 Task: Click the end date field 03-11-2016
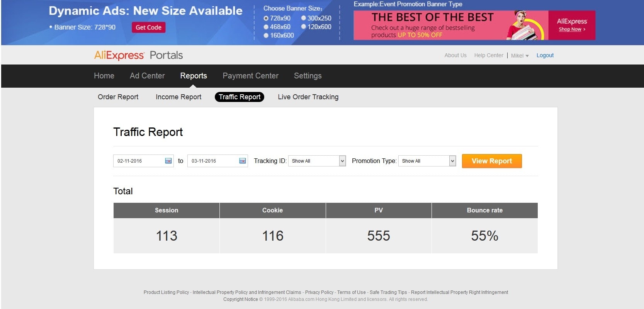pyautogui.click(x=217, y=161)
